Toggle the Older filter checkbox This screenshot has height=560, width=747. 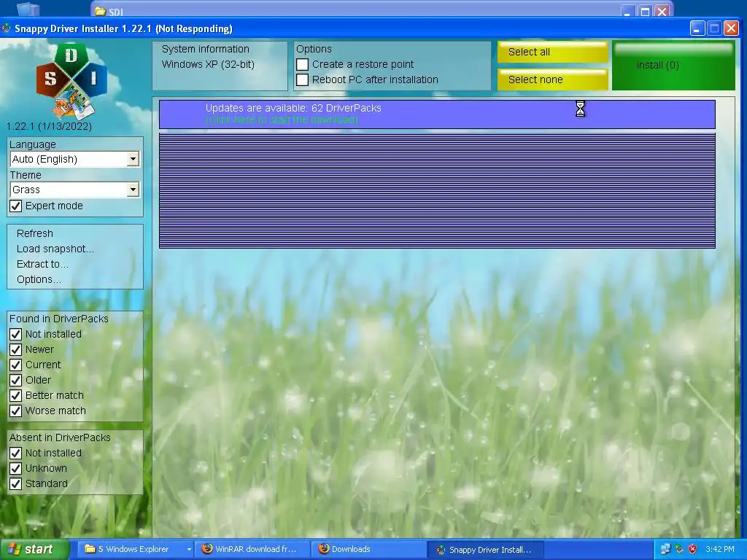(16, 380)
